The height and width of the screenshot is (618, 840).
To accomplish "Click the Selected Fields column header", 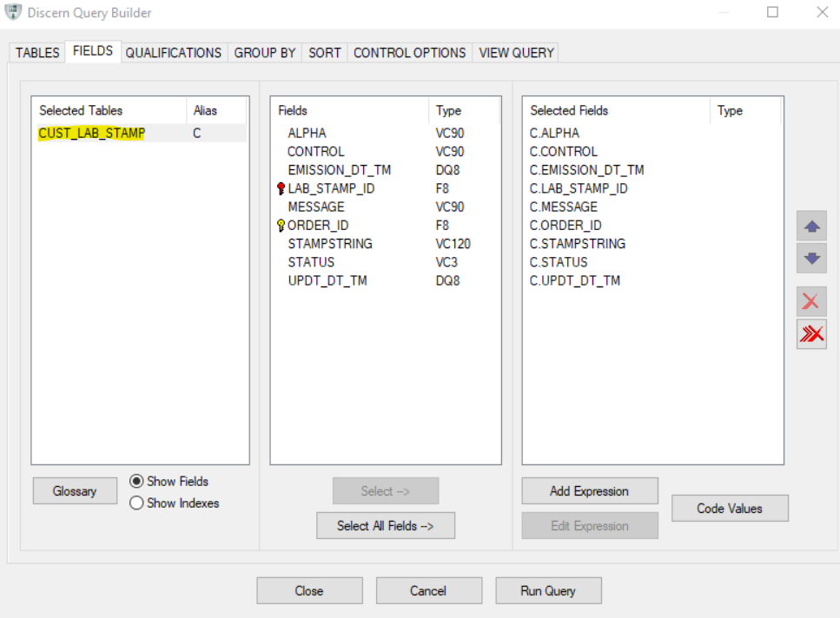I will tap(617, 110).
